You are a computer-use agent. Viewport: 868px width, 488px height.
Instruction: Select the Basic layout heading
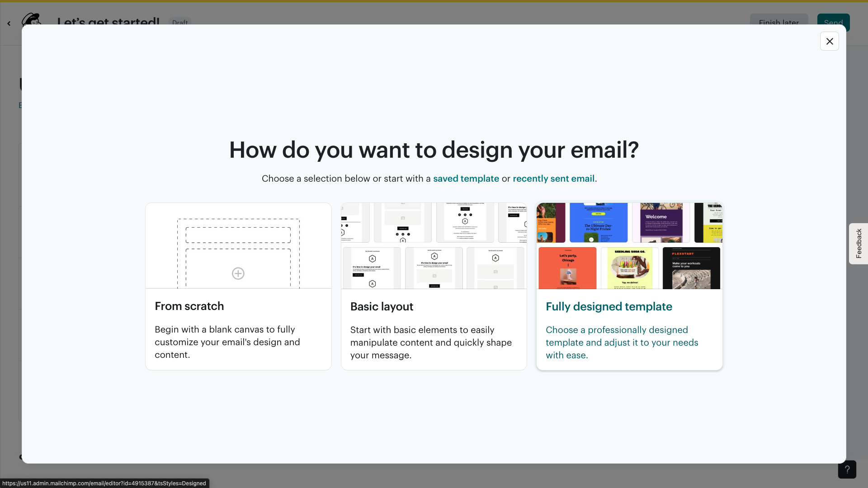381,306
